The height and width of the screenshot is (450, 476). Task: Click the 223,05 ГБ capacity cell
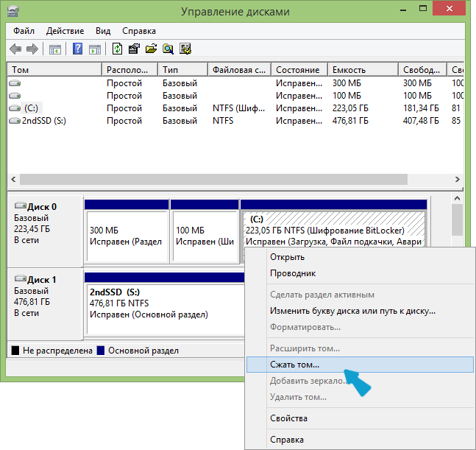point(350,108)
